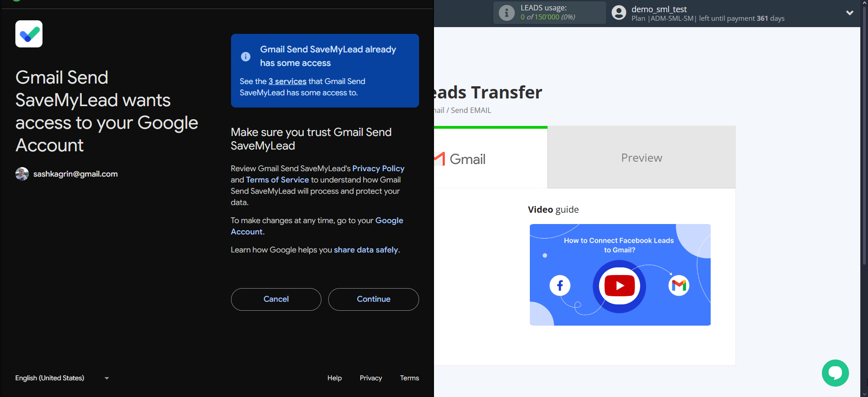Click the LEADS usage info icon

coord(506,13)
